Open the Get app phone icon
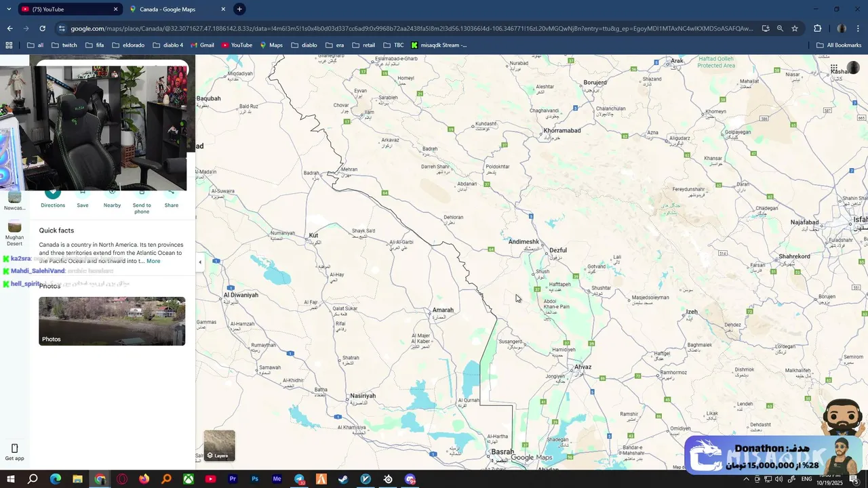 [14, 452]
